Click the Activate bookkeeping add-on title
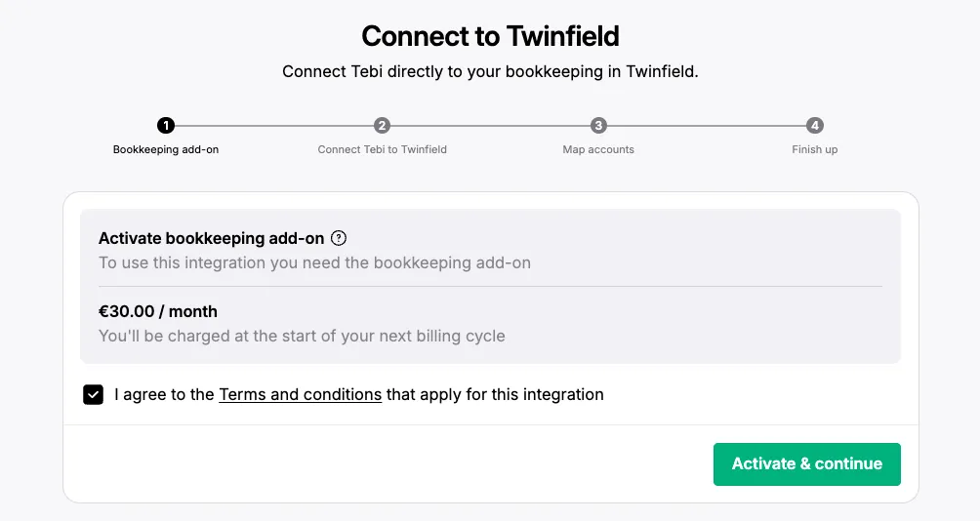The height and width of the screenshot is (521, 980). (x=211, y=238)
